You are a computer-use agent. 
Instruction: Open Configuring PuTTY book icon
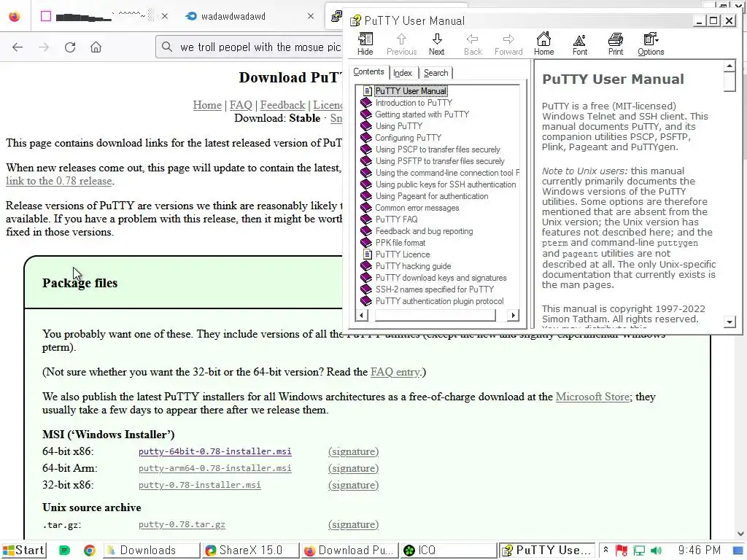(x=366, y=138)
